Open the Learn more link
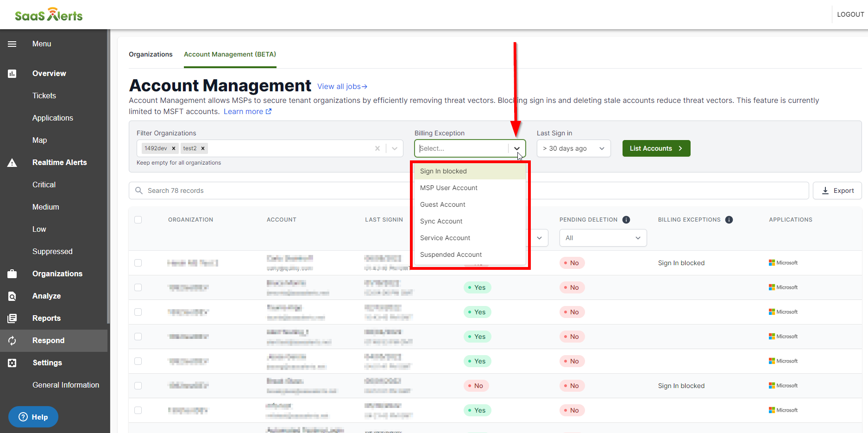Viewport: 868px width, 433px height. pos(248,111)
